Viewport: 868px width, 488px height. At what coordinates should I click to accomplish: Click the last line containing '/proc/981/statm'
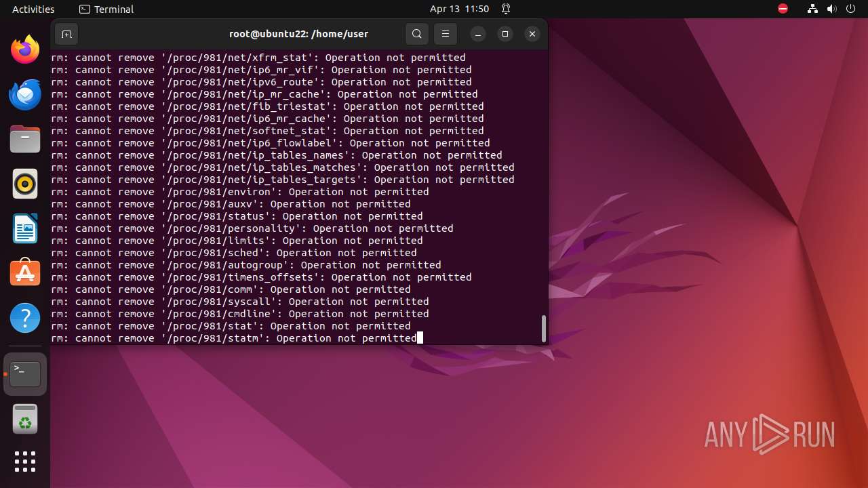[234, 338]
